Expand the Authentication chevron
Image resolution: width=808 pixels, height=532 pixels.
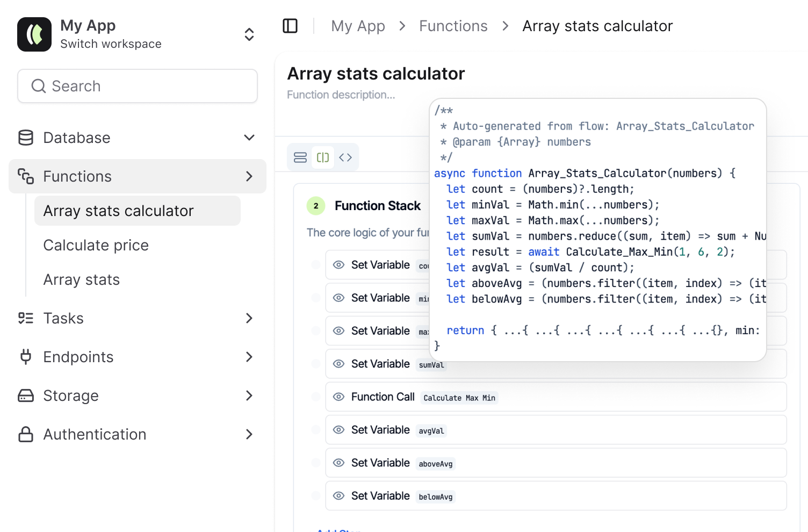pyautogui.click(x=249, y=434)
